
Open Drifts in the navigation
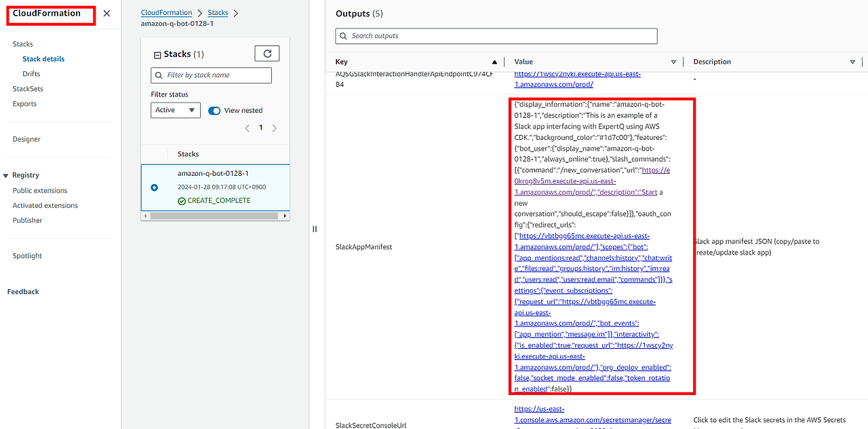(x=31, y=74)
